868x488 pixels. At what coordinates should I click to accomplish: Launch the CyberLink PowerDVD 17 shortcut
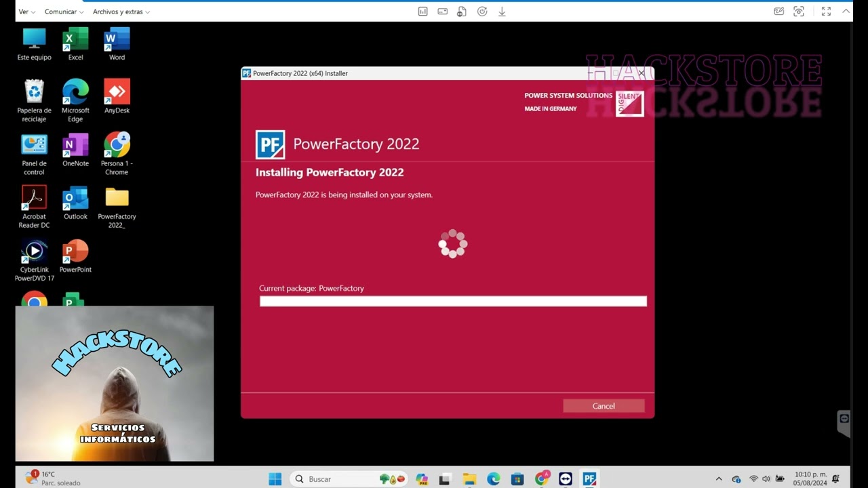tap(34, 260)
